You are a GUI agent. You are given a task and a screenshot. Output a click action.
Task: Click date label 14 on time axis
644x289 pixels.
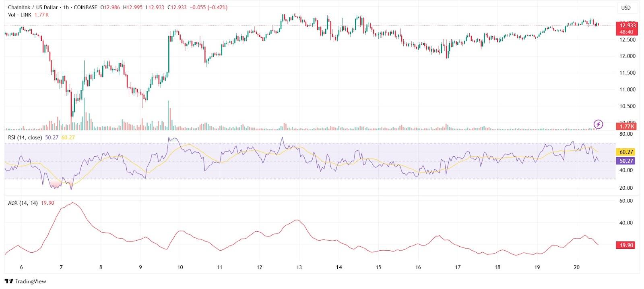click(x=339, y=267)
